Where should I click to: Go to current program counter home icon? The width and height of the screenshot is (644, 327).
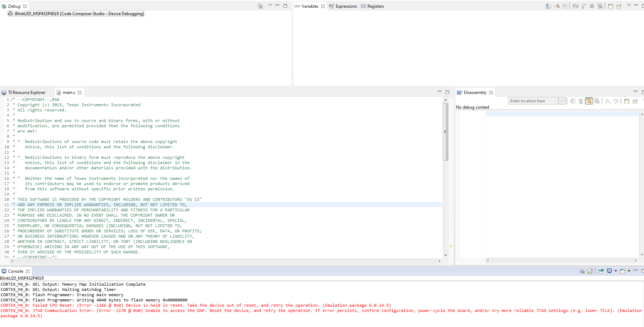pyautogui.click(x=581, y=101)
